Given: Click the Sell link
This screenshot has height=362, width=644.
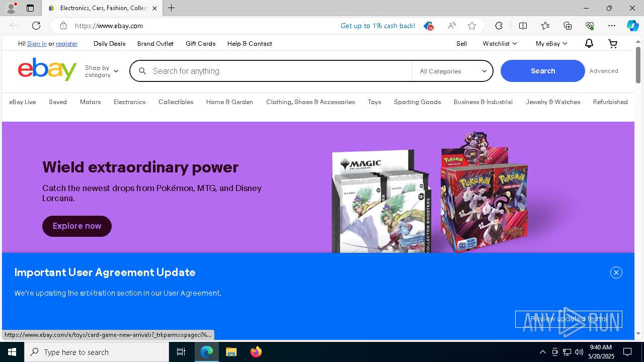Looking at the screenshot, I should [x=461, y=44].
